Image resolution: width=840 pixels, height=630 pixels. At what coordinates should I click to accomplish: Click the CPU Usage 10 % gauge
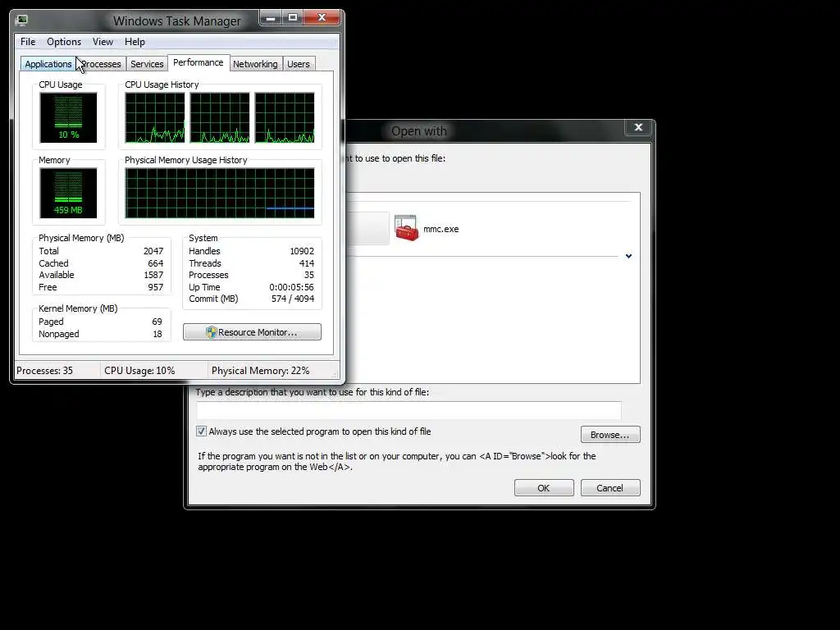point(68,117)
